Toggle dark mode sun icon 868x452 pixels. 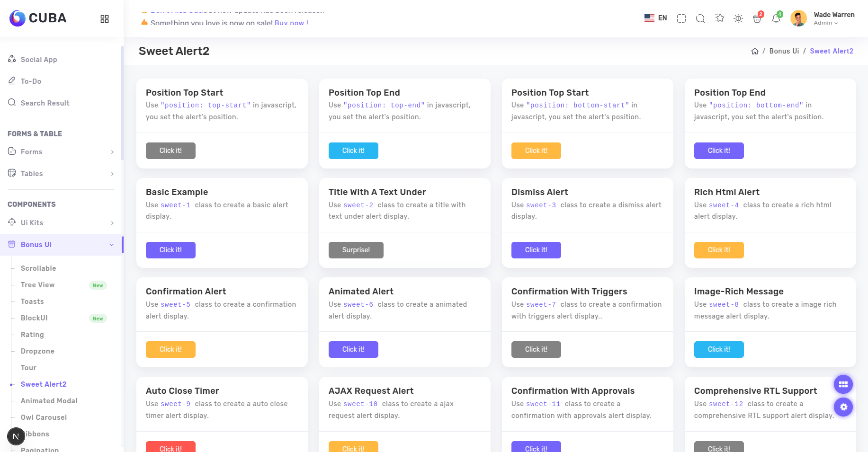[738, 18]
